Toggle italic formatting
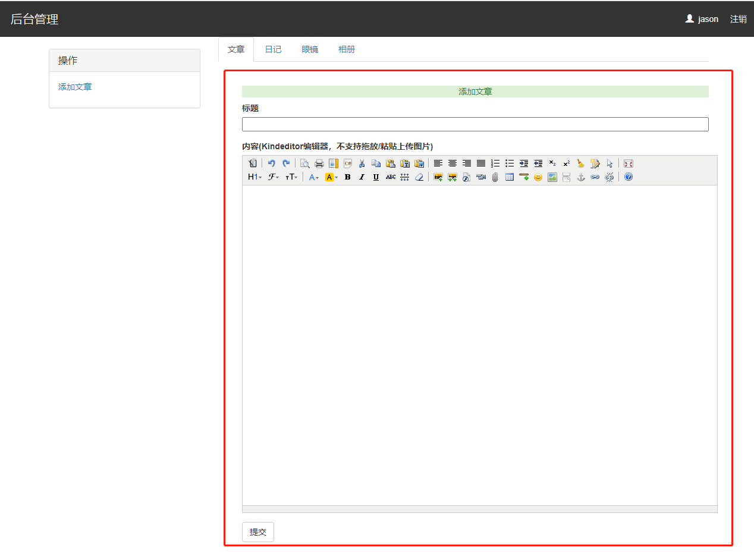This screenshot has height=560, width=754. coord(362,177)
